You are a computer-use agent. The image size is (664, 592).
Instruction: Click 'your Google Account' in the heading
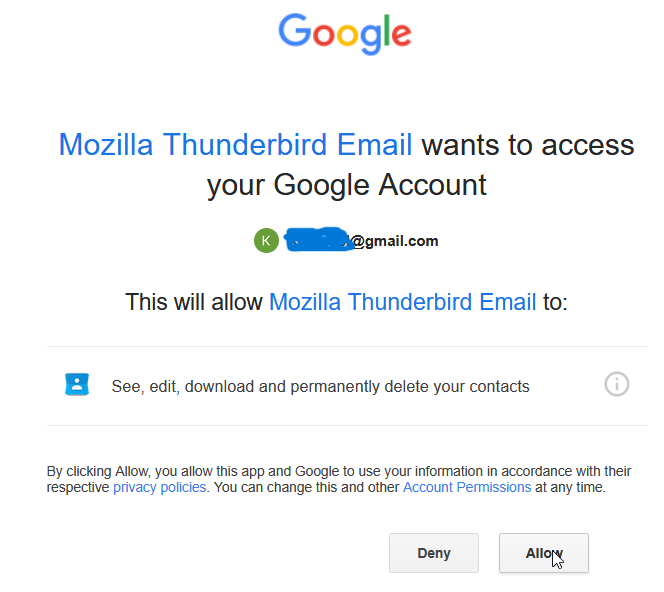point(346,185)
